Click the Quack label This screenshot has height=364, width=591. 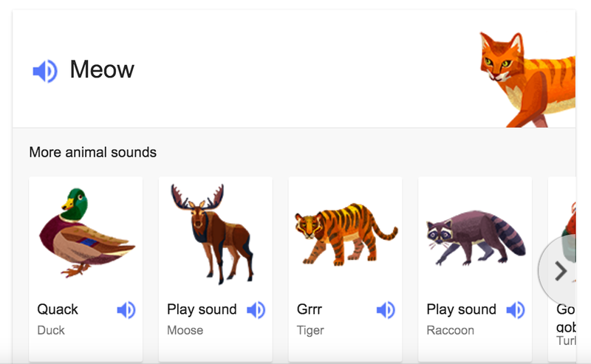pyautogui.click(x=58, y=309)
